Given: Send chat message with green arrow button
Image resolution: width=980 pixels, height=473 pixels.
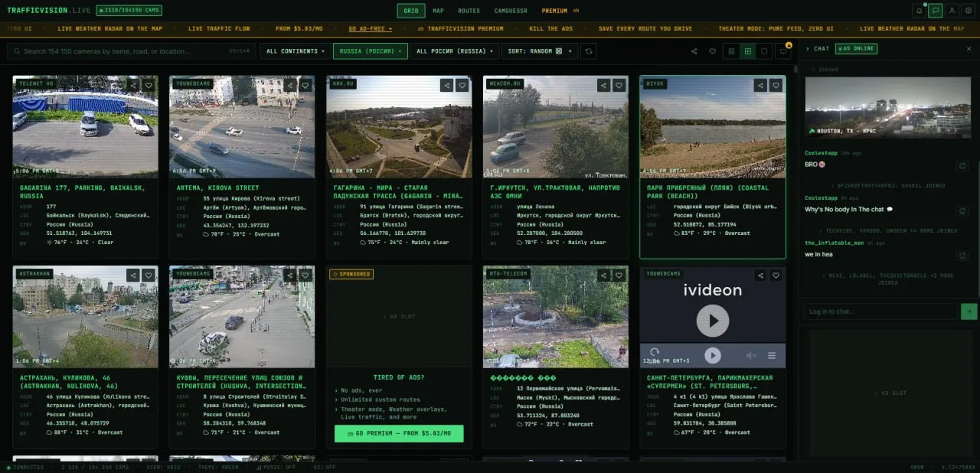Looking at the screenshot, I should point(969,312).
